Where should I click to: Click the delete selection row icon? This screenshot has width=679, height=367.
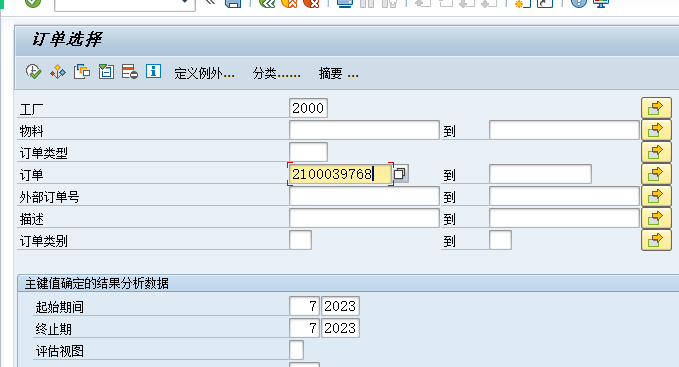(129, 71)
